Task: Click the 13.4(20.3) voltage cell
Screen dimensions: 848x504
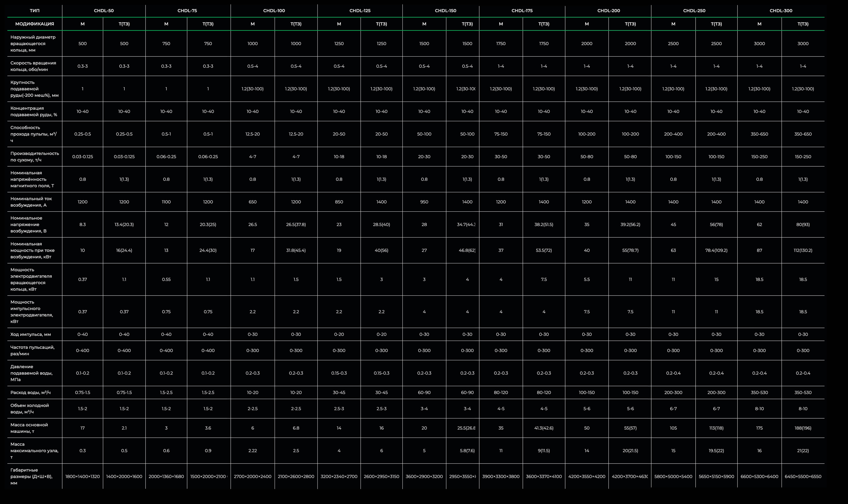Action: coord(124,224)
